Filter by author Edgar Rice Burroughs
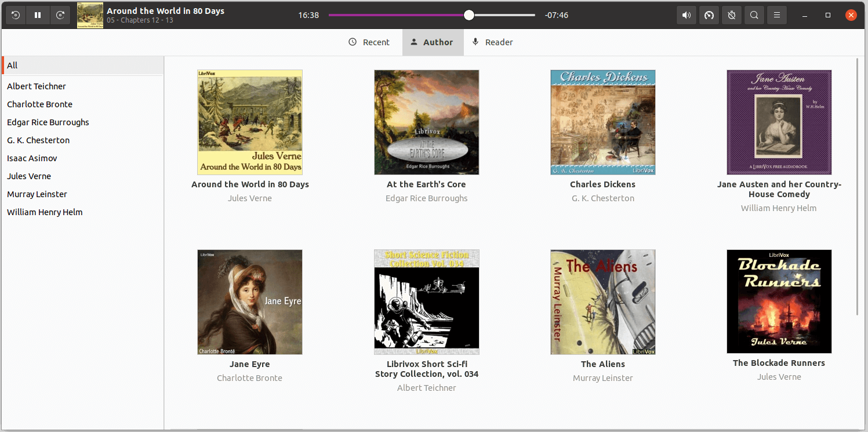The width and height of the screenshot is (868, 432). [83, 122]
